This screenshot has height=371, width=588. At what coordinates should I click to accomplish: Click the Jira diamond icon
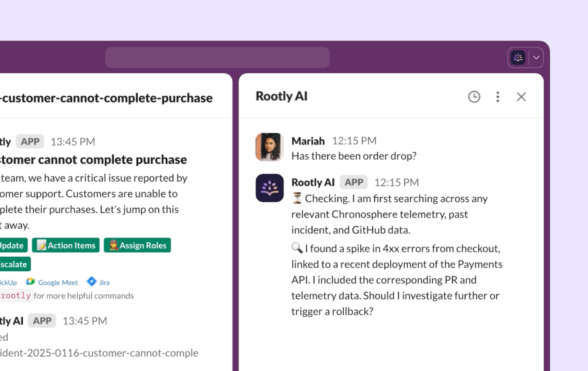[92, 281]
